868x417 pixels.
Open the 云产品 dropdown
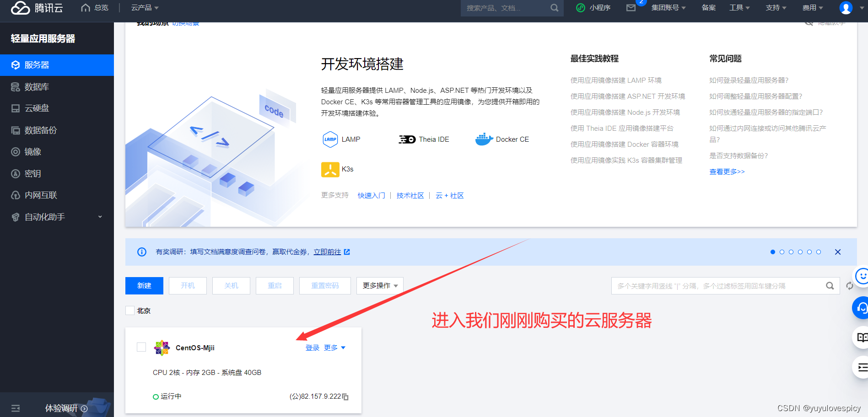pyautogui.click(x=145, y=8)
